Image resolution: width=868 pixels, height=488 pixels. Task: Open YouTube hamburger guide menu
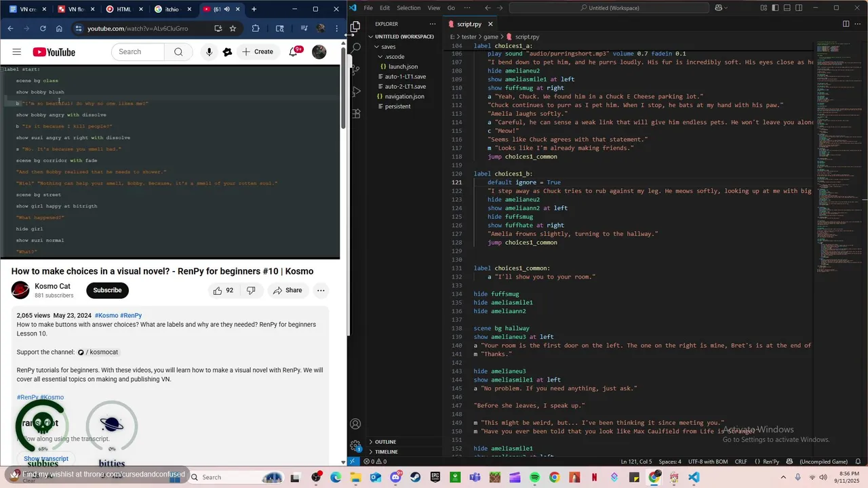pos(17,52)
